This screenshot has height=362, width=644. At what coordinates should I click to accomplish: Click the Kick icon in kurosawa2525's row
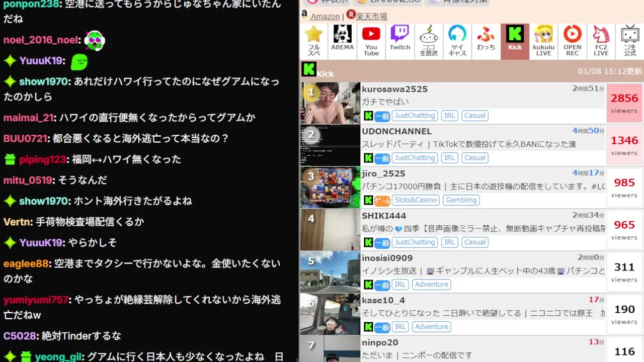click(x=368, y=116)
